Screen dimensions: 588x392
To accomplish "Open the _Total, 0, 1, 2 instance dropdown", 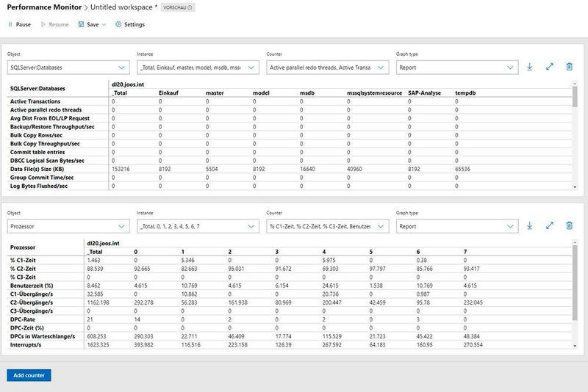I will (x=198, y=226).
